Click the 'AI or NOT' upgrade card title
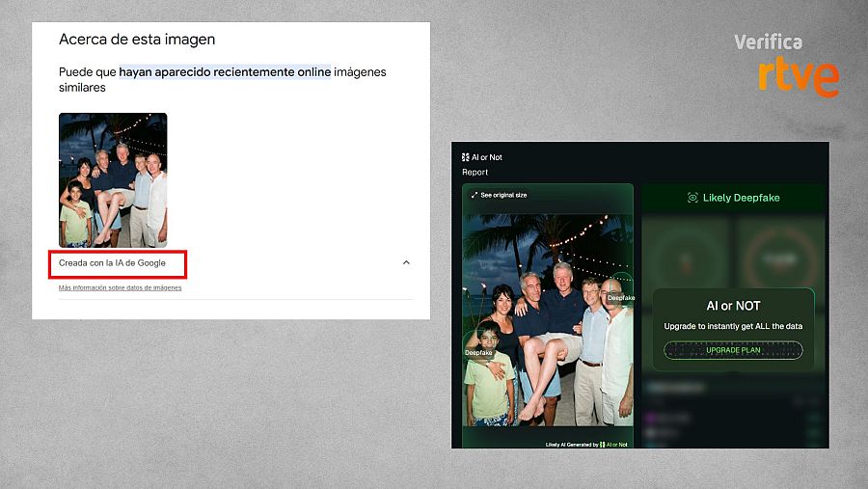Viewport: 868px width, 489px height. coord(733,306)
